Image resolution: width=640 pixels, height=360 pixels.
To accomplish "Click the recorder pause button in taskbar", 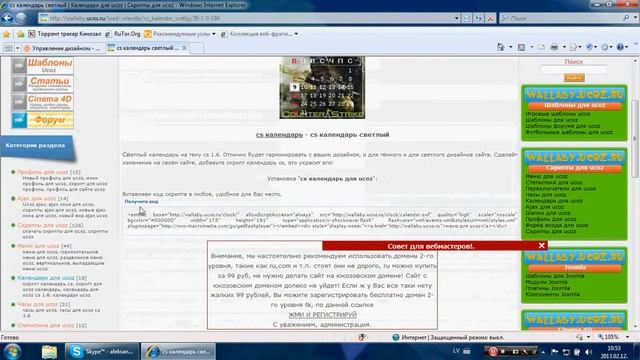I will point(493,351).
